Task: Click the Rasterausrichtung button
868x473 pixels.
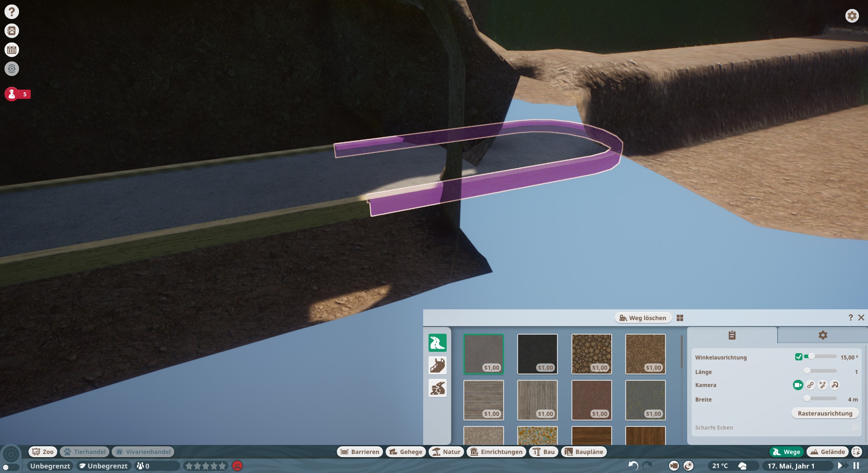Action: (x=825, y=413)
